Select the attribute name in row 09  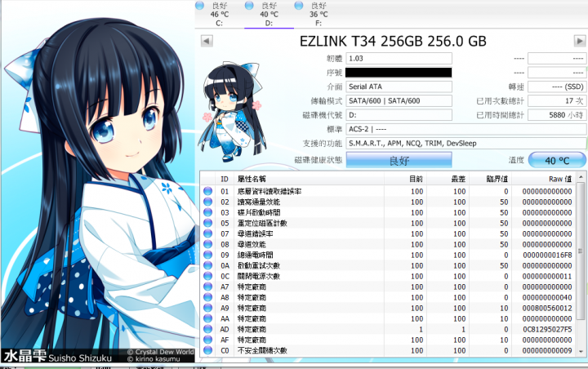tap(256, 255)
